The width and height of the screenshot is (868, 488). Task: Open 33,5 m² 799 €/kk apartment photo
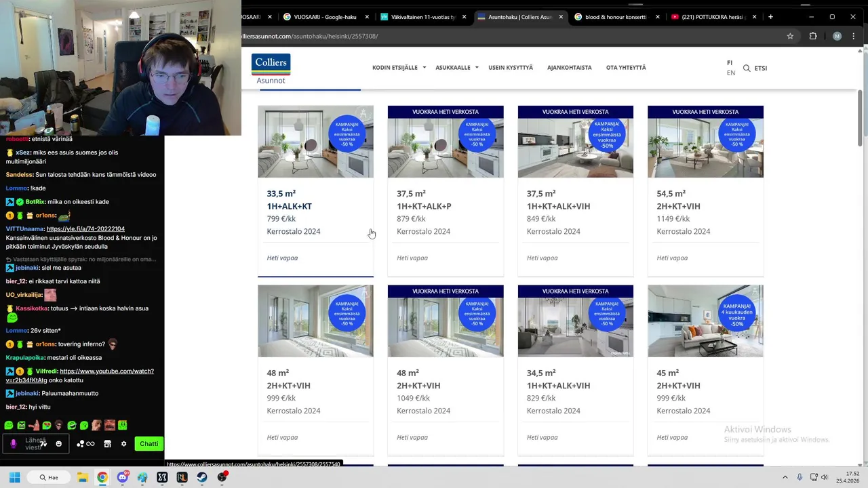315,142
